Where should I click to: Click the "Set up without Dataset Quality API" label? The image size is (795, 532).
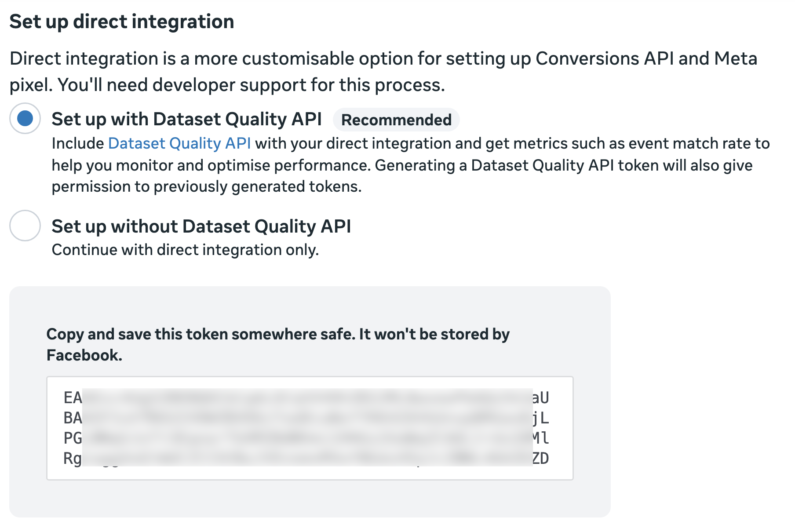pos(201,226)
